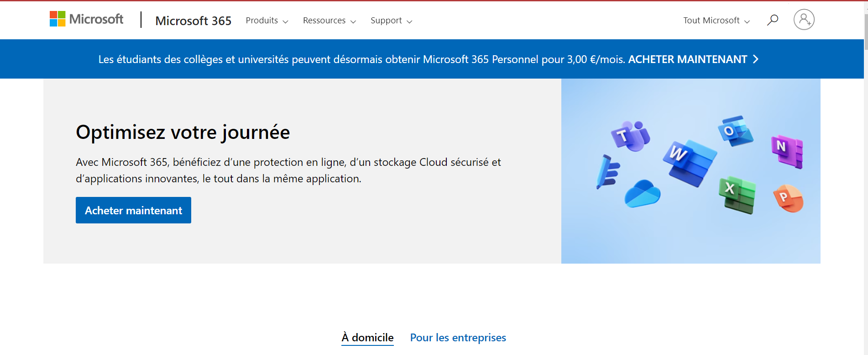
Task: Expand the Support dropdown
Action: tap(391, 21)
